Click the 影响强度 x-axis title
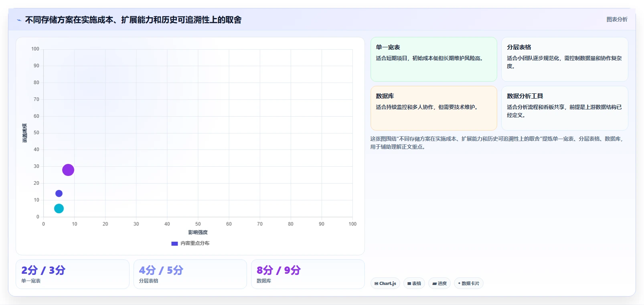The image size is (644, 305). 198,232
